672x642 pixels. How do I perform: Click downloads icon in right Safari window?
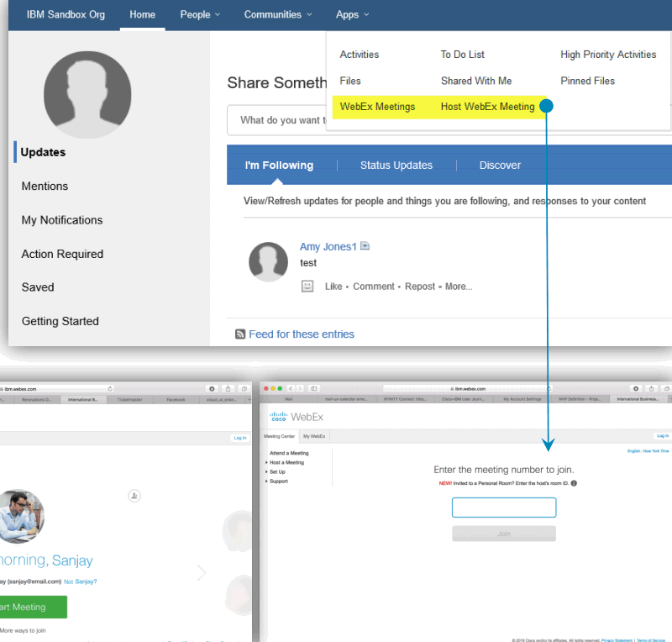[x=636, y=388]
